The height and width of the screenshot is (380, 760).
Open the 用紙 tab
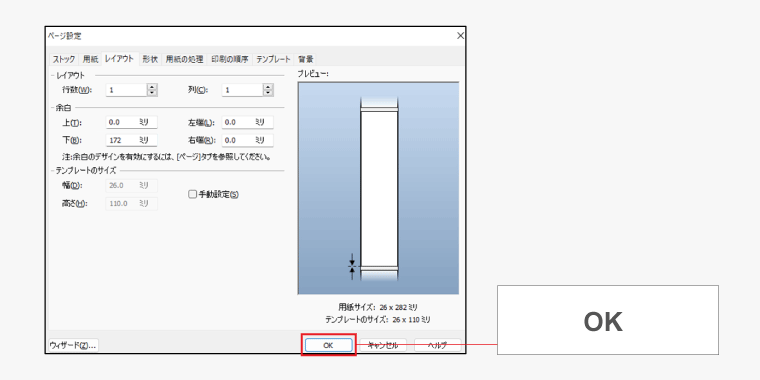(x=90, y=59)
